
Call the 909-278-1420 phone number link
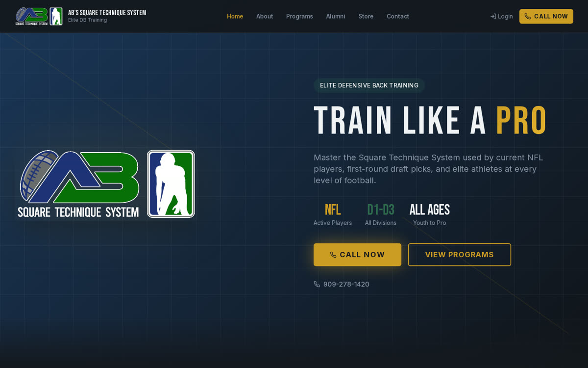click(342, 284)
